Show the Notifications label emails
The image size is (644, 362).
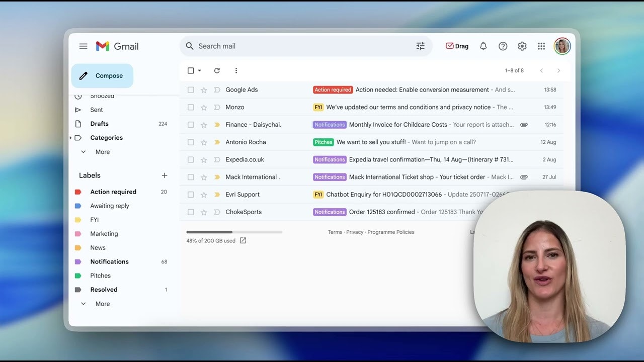109,261
